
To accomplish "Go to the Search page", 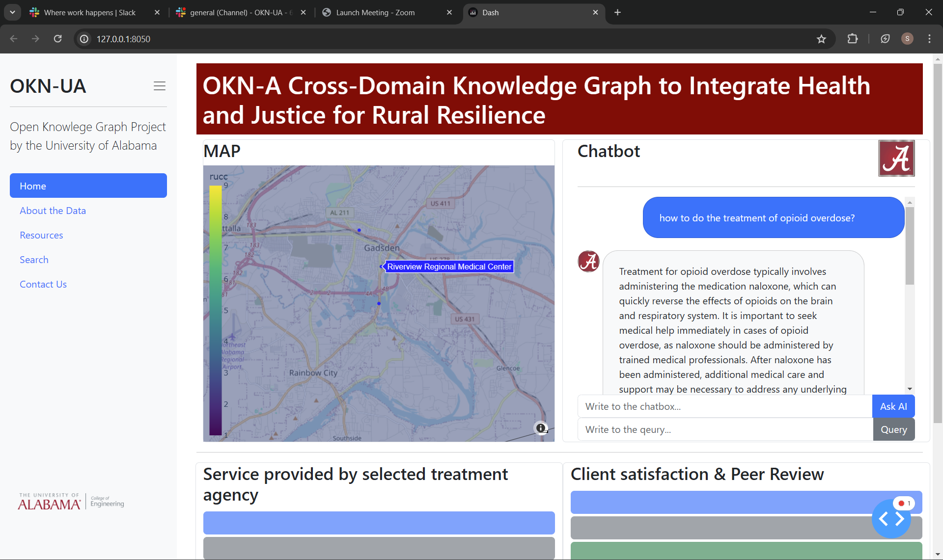I will click(x=34, y=260).
